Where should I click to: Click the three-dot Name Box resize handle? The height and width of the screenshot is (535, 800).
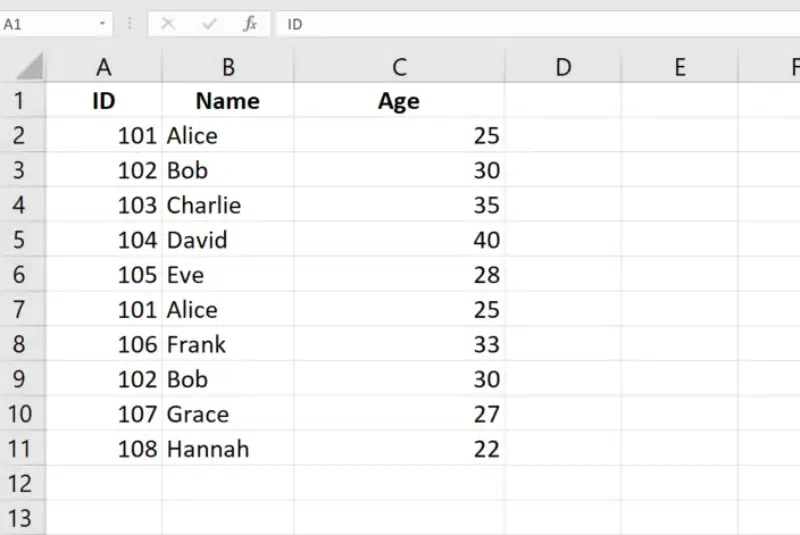(x=130, y=24)
